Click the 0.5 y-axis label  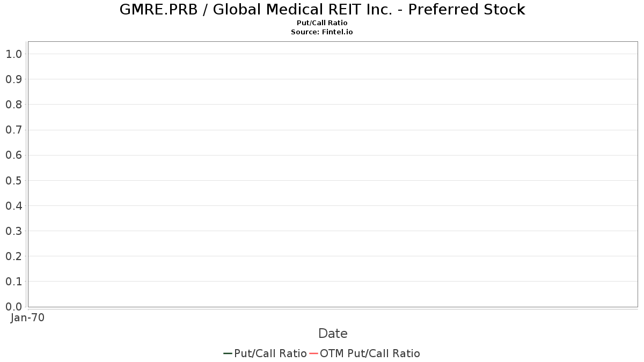click(x=13, y=180)
